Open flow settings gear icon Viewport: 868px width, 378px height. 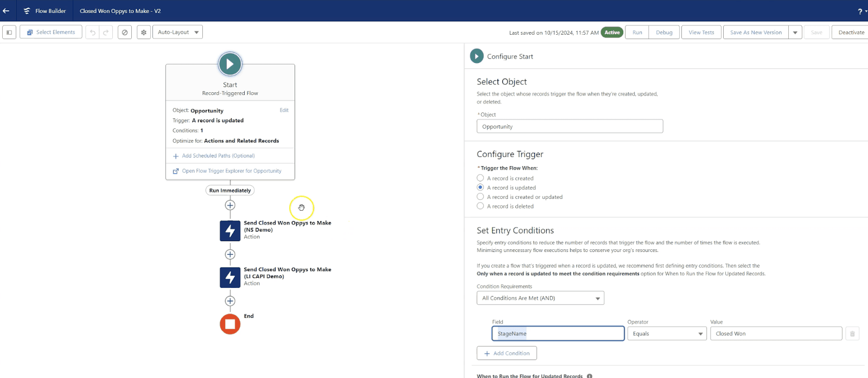coord(144,32)
